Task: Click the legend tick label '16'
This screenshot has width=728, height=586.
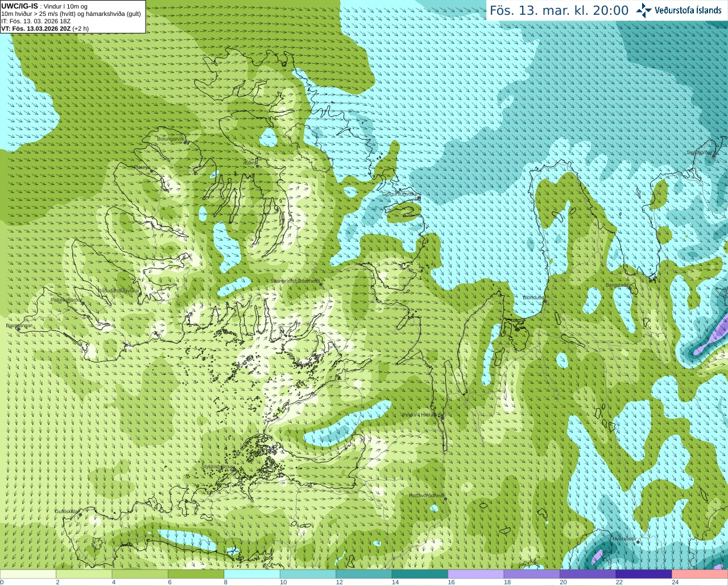Action: click(x=451, y=582)
